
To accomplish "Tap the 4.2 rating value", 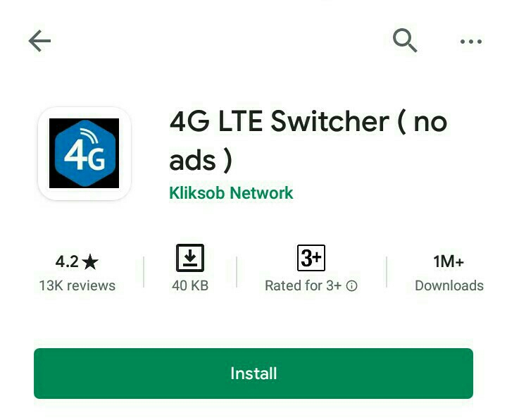I will 67,261.
